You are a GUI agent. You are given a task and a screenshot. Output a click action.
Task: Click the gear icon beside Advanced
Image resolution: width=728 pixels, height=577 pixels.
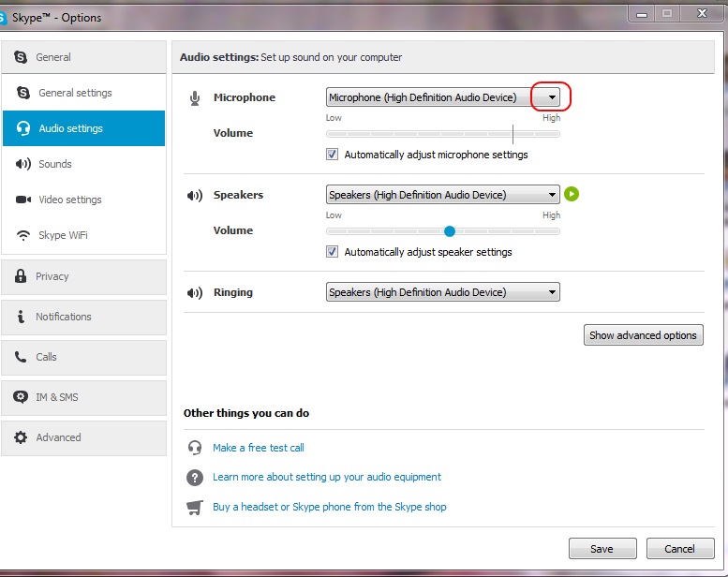(21, 437)
